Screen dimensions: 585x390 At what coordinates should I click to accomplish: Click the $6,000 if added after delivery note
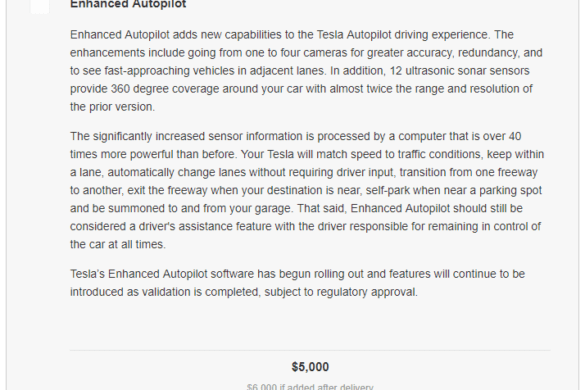coord(310,387)
